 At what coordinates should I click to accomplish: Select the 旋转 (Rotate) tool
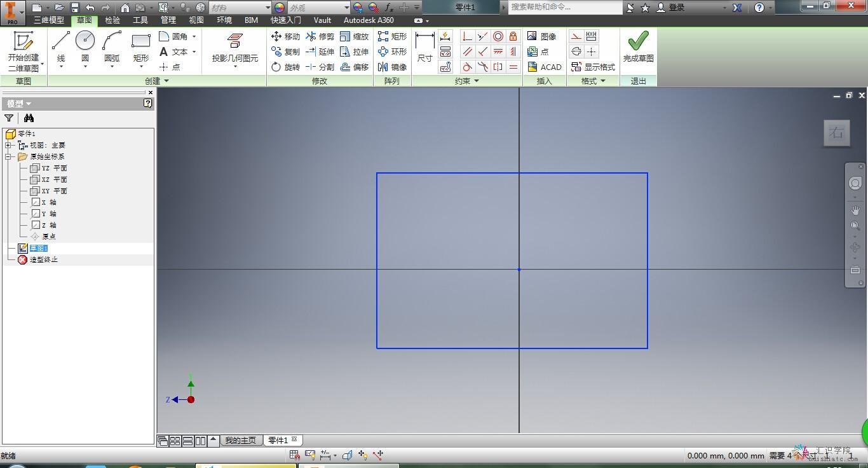click(285, 67)
